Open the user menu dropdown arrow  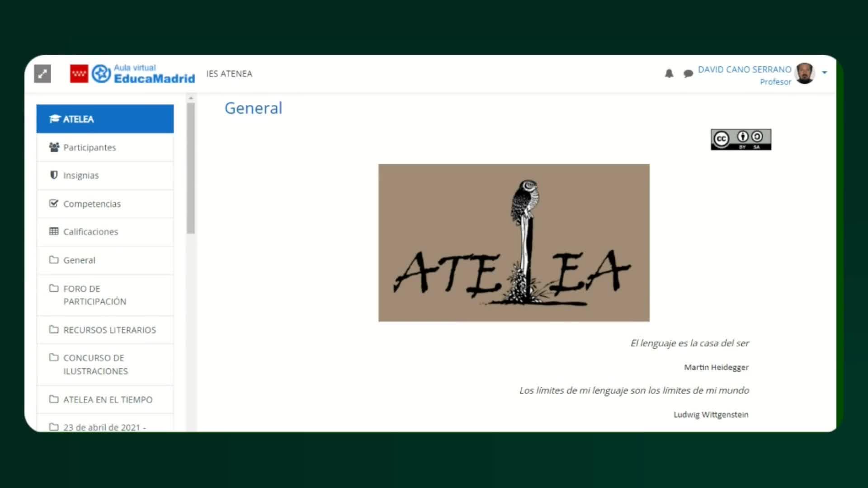coord(825,73)
